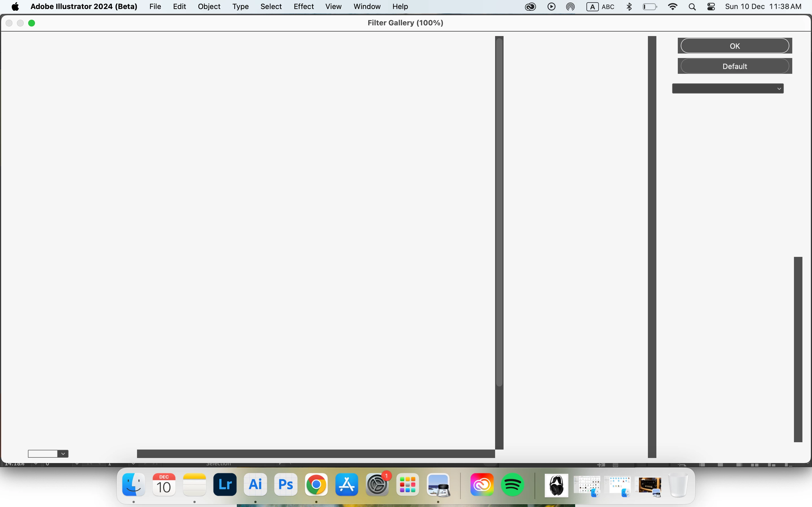
Task: Open Google Chrome from the dock
Action: click(316, 484)
